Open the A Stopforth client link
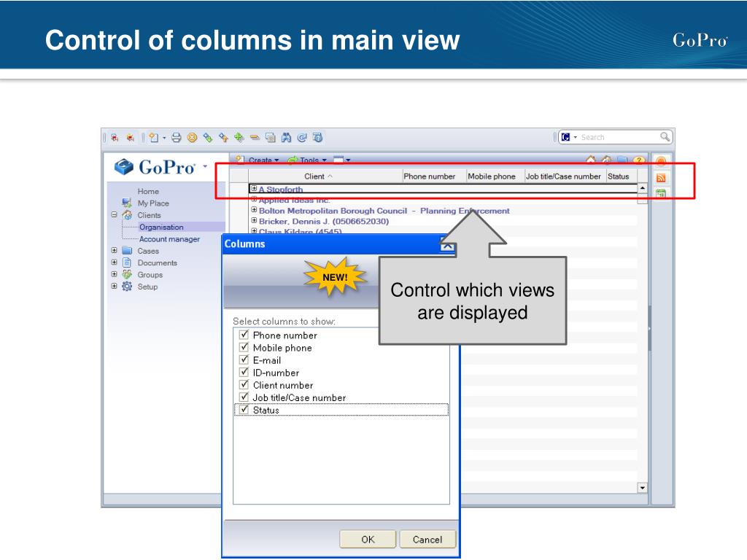This screenshot has width=747, height=560. 281,189
